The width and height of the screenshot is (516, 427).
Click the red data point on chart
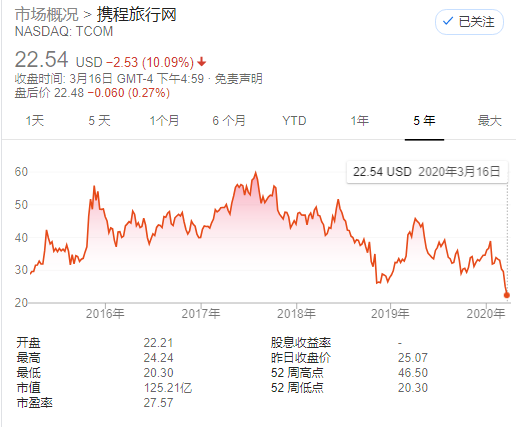click(507, 295)
